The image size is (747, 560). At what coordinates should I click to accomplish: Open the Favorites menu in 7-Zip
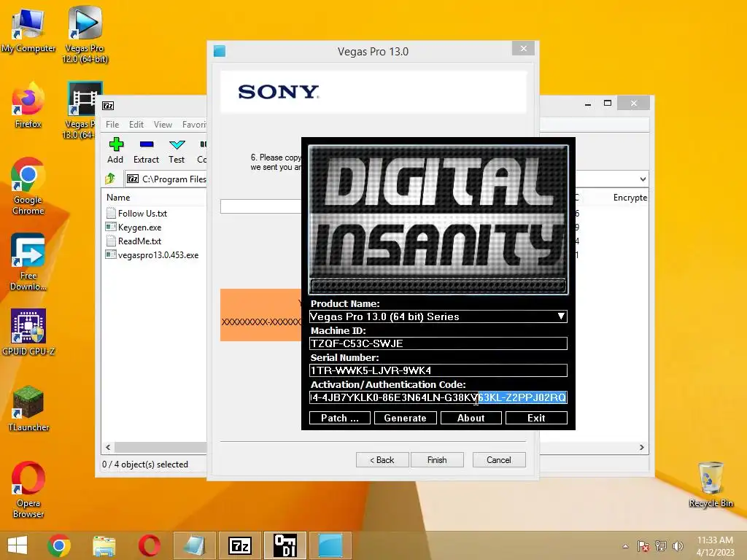click(x=194, y=124)
